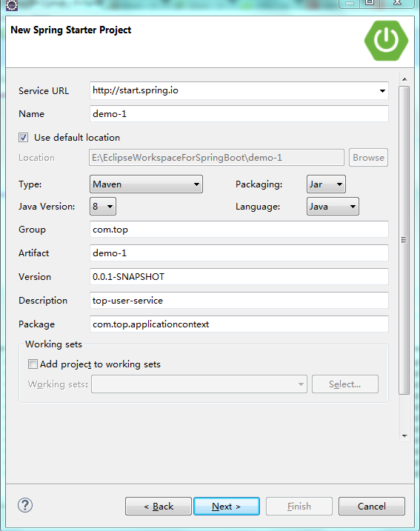Open the Service URL dropdown arrow
The image size is (420, 531).
click(x=382, y=91)
